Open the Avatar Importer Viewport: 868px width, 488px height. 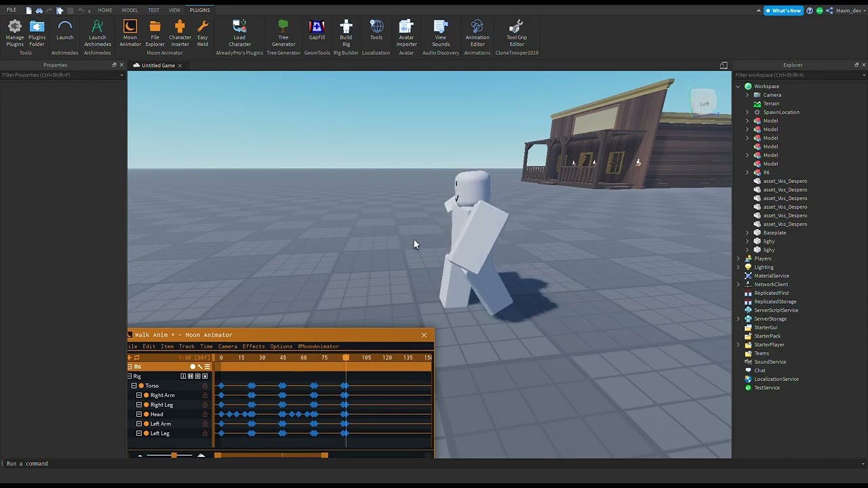(x=406, y=33)
